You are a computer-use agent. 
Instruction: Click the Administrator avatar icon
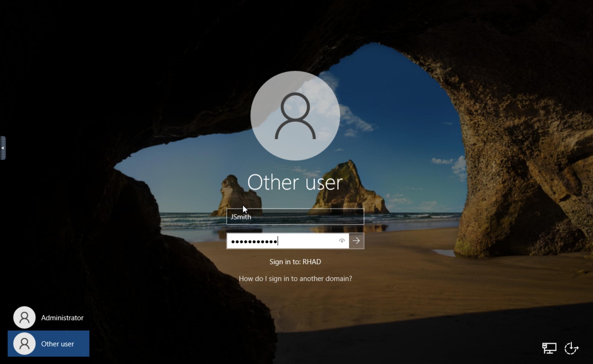[x=24, y=318]
